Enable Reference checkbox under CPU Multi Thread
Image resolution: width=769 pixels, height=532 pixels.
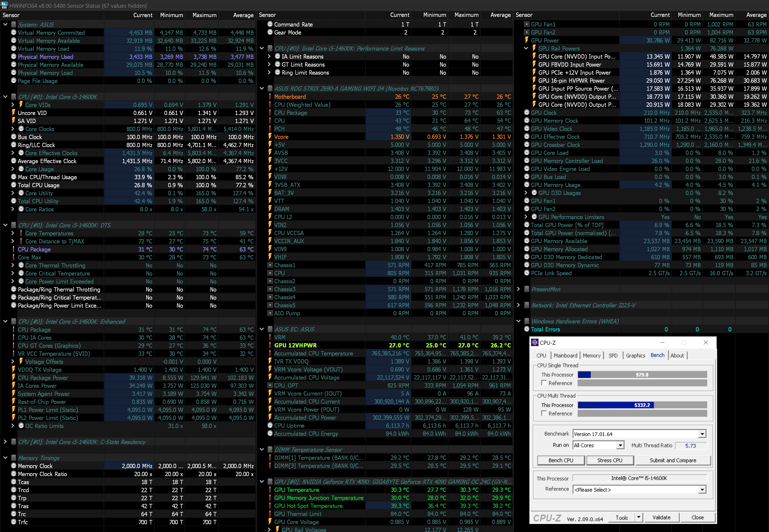pos(544,413)
